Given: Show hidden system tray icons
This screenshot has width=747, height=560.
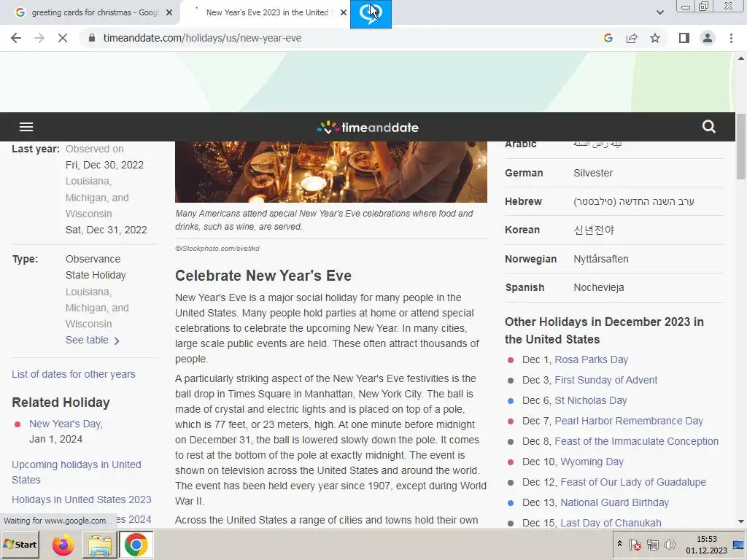Looking at the screenshot, I should tap(619, 544).
